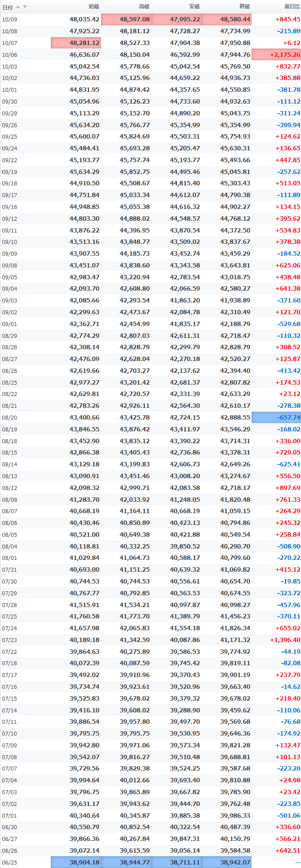Click the 高値 column header
Viewport: 301px width, 868px height.
pyautogui.click(x=144, y=7)
